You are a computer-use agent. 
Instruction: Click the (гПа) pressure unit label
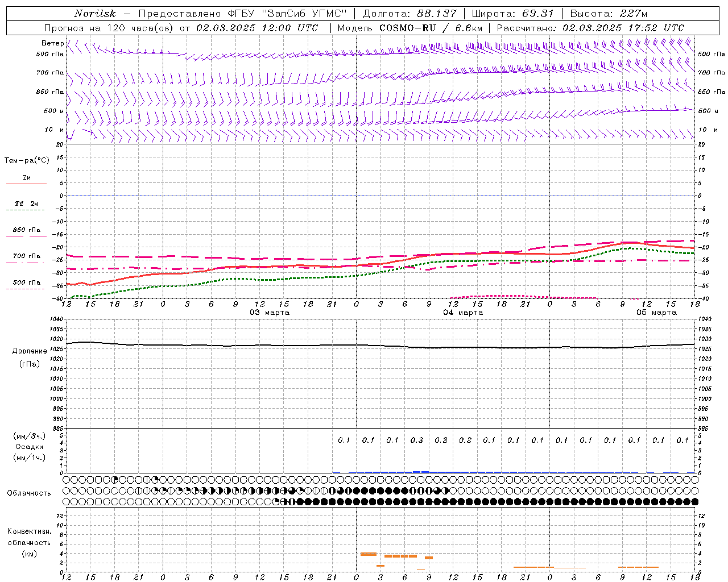(x=30, y=364)
